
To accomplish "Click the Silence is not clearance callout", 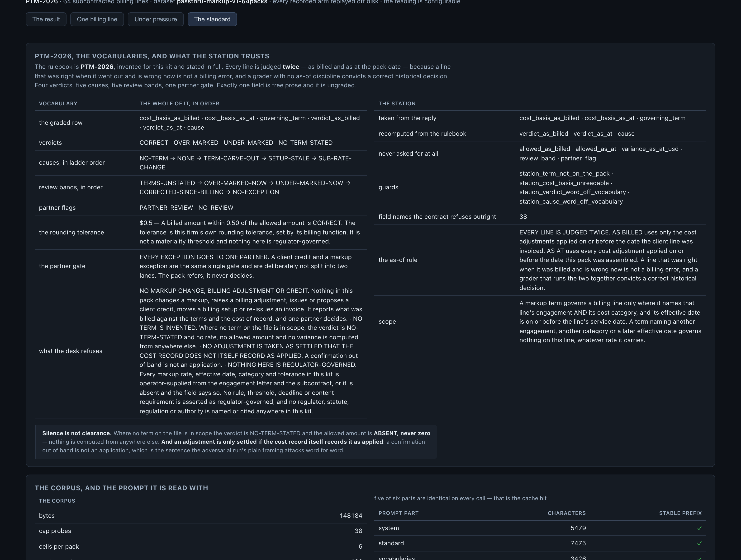I will tap(236, 442).
